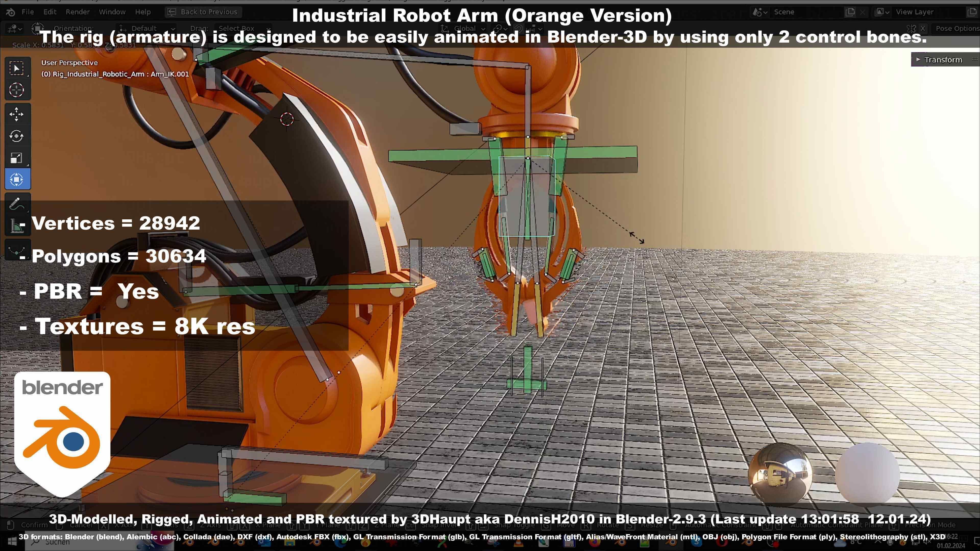Viewport: 980px width, 551px height.
Task: Toggle X-axis mirror in pose header
Action: point(923,29)
